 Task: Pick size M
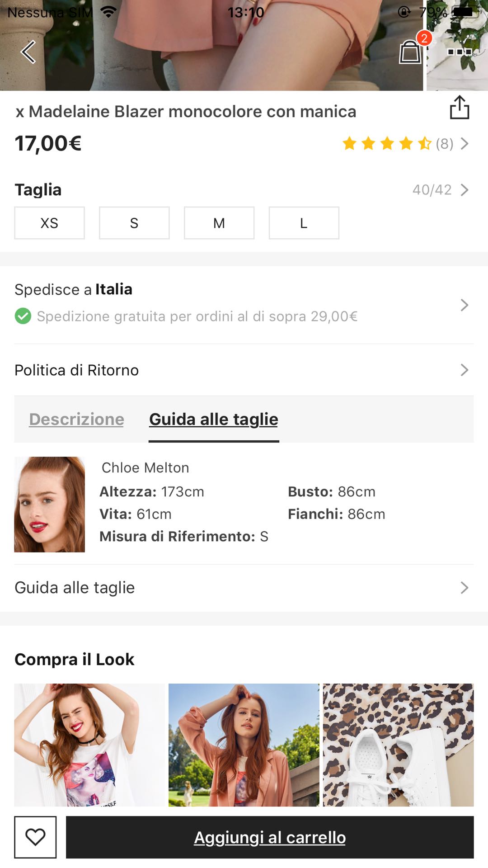point(219,223)
